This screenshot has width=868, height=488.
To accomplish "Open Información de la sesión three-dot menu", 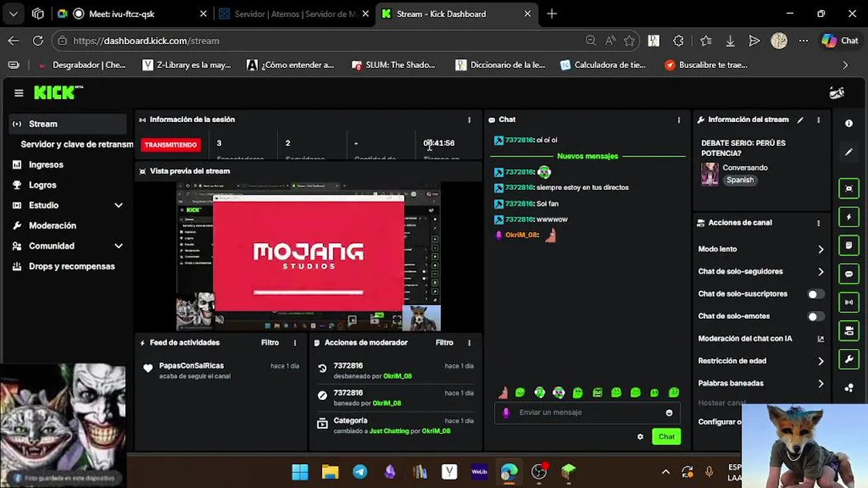I will (x=469, y=120).
